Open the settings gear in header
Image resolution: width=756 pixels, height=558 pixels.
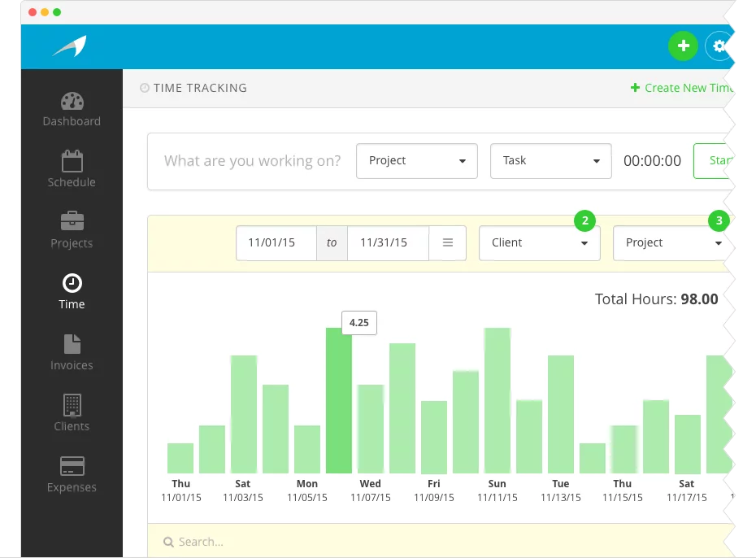[x=719, y=46]
